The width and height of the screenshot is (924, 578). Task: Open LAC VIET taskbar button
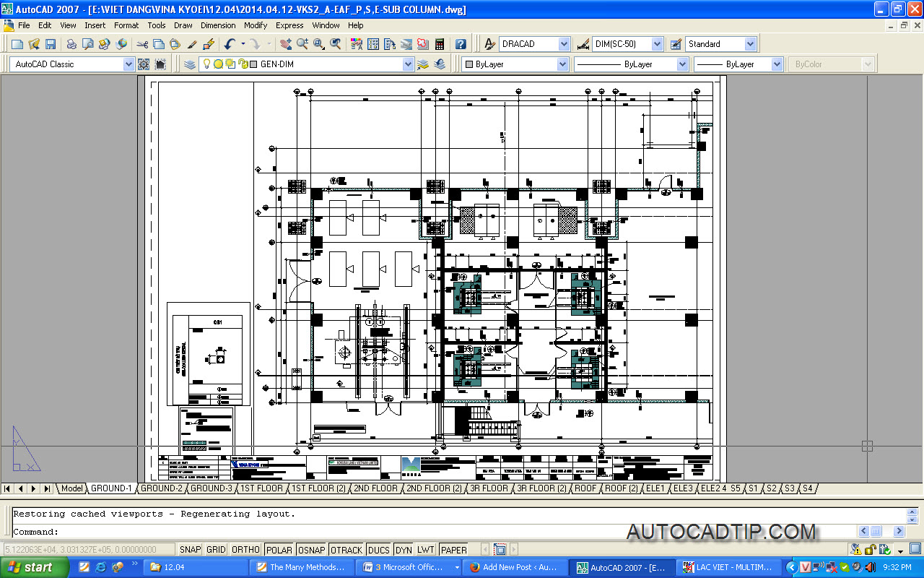(728, 567)
